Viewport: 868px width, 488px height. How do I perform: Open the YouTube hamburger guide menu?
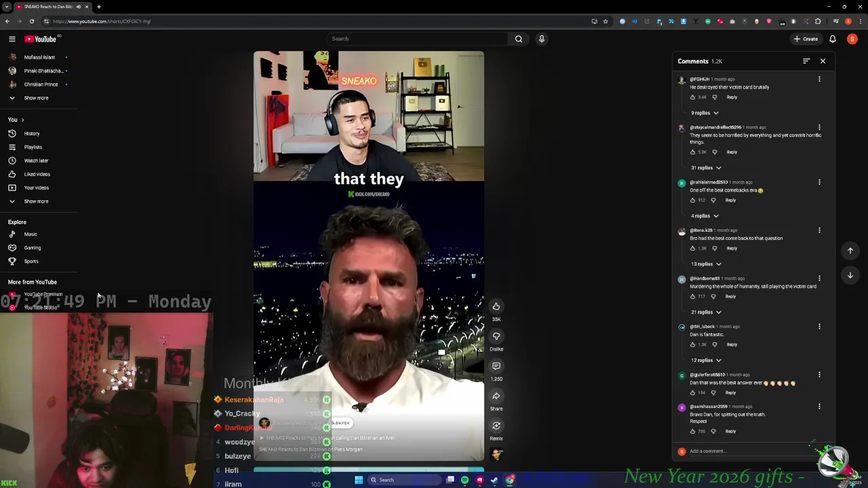[12, 39]
